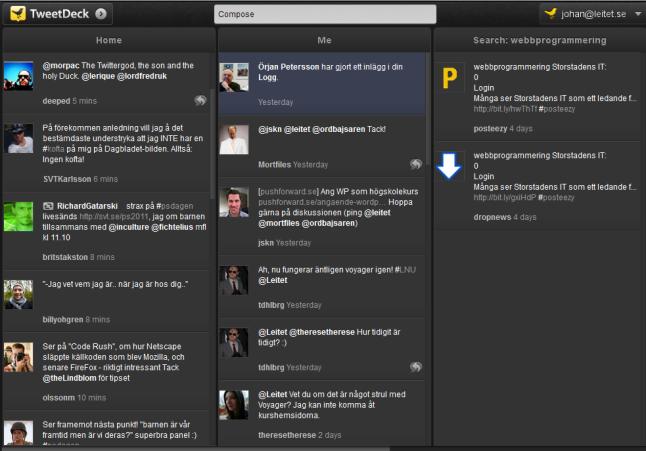
Task: Click reply icon on Mortfiles' Tack tweet
Action: (x=416, y=164)
